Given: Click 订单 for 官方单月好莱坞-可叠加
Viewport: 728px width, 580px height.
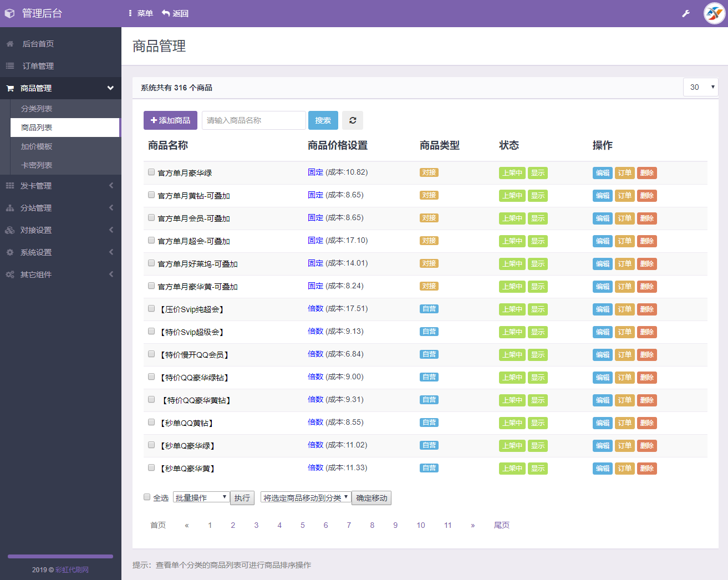Looking at the screenshot, I should point(625,264).
